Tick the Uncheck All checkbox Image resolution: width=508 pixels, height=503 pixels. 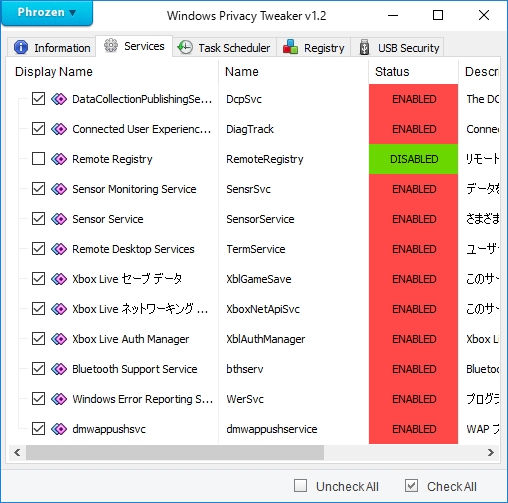tap(300, 486)
